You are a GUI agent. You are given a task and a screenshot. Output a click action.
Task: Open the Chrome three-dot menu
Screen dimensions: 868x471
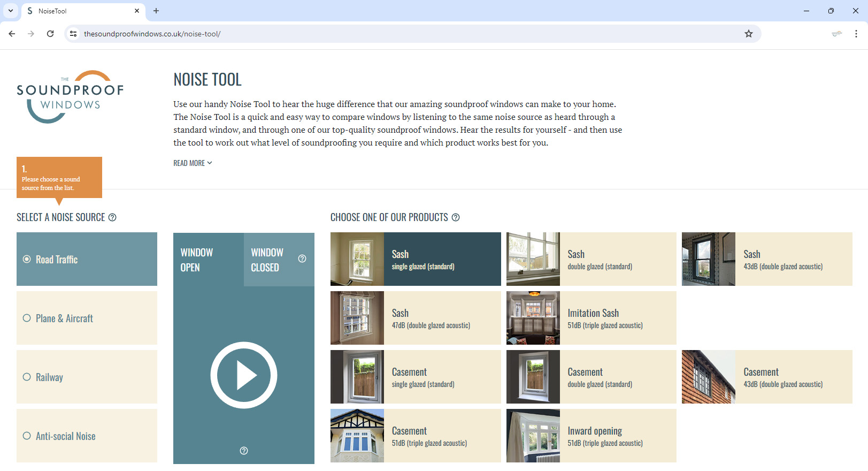(x=856, y=34)
